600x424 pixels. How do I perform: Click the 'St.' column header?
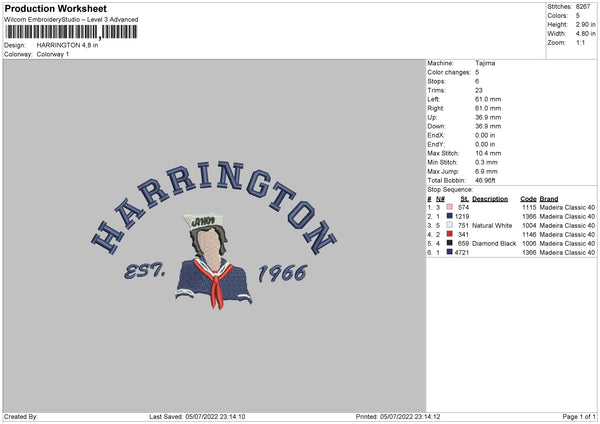pyautogui.click(x=465, y=199)
